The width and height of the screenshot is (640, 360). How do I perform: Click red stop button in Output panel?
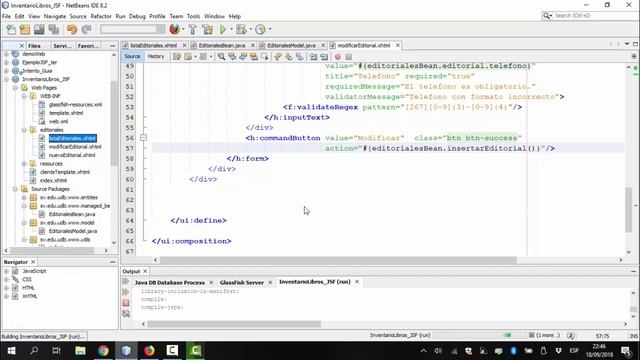tap(126, 303)
